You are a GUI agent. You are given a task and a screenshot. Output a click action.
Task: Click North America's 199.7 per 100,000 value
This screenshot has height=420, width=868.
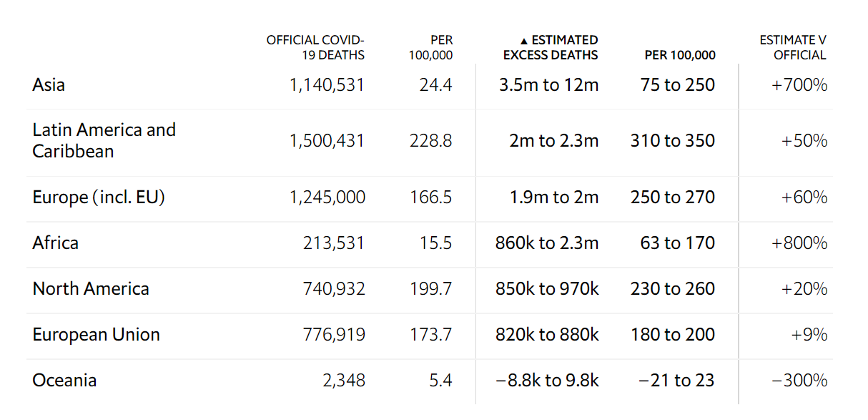pos(430,289)
